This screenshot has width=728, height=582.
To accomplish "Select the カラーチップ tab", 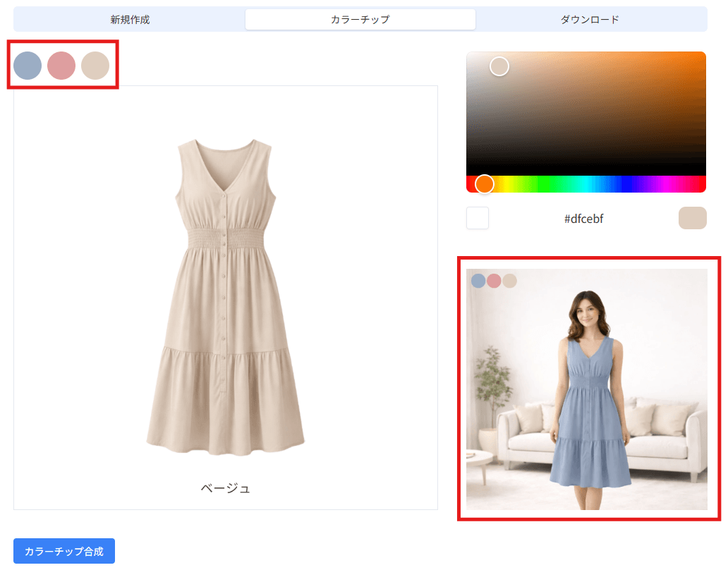I will tap(360, 20).
